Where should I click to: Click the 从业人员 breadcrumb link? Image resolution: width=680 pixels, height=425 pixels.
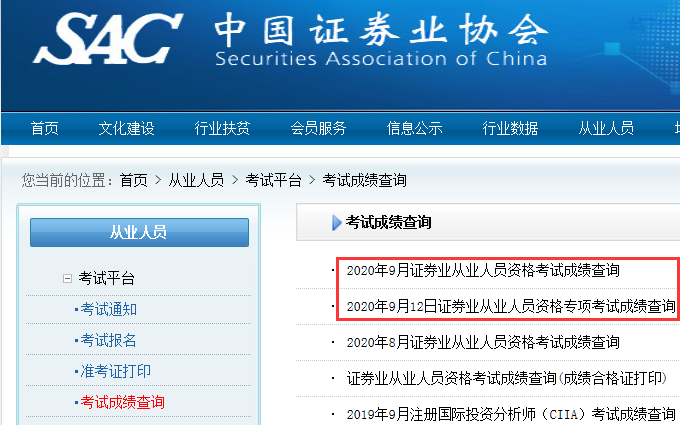coord(196,180)
